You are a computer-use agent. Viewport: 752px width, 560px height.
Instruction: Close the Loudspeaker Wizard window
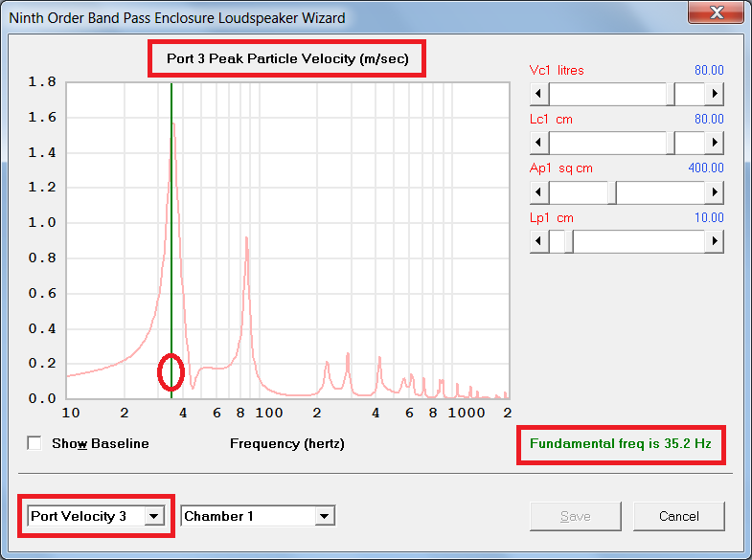coord(716,12)
